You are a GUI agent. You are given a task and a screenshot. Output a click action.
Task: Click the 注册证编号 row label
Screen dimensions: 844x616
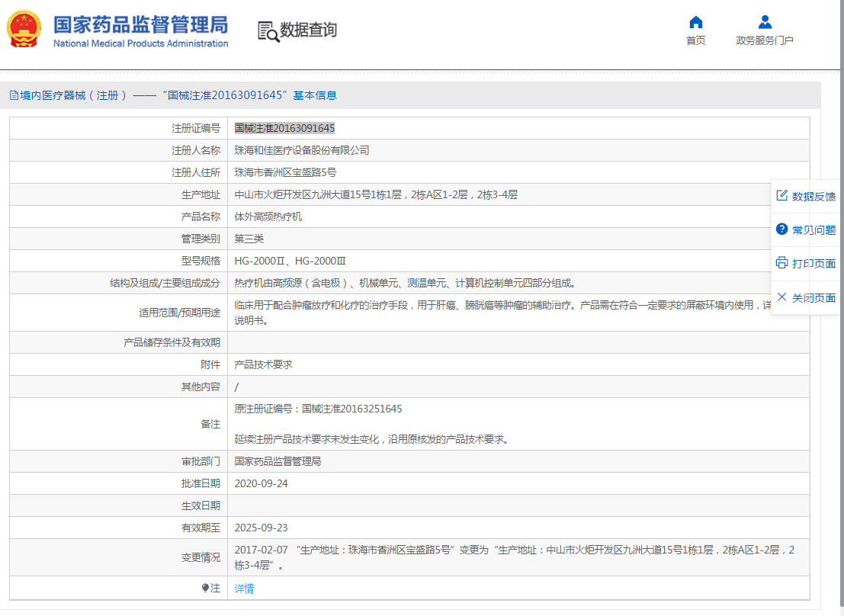(x=196, y=128)
